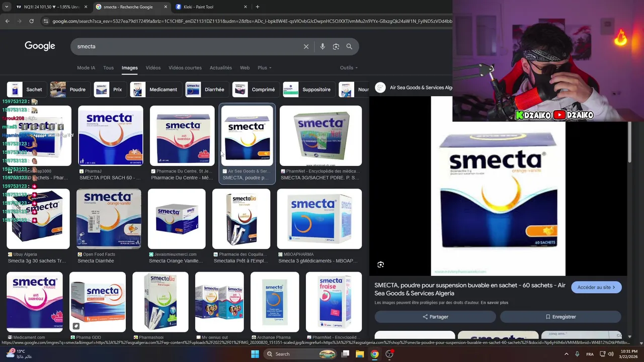Expand the Plus dropdown menu
The height and width of the screenshot is (362, 644).
[x=265, y=68]
